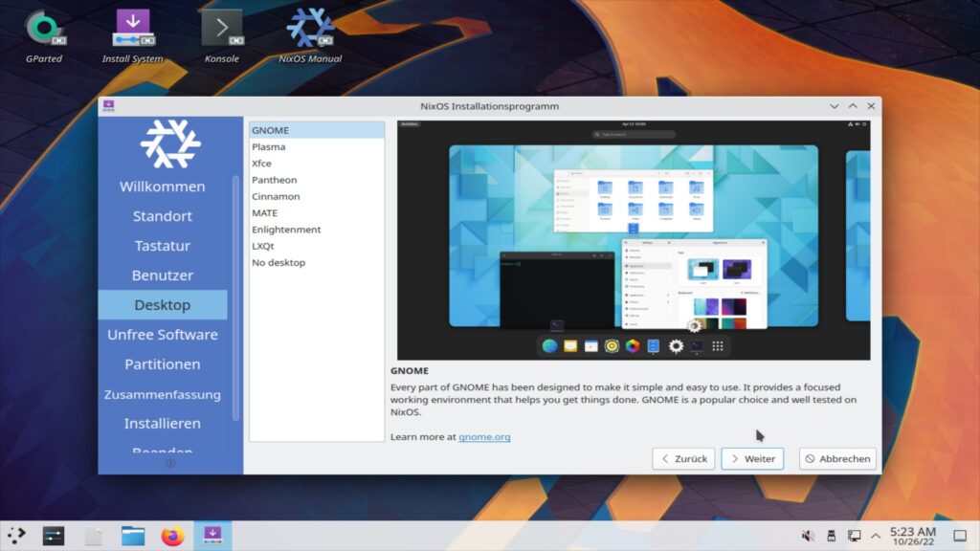Open the removable devices tray icon
The image size is (980, 551).
[832, 536]
